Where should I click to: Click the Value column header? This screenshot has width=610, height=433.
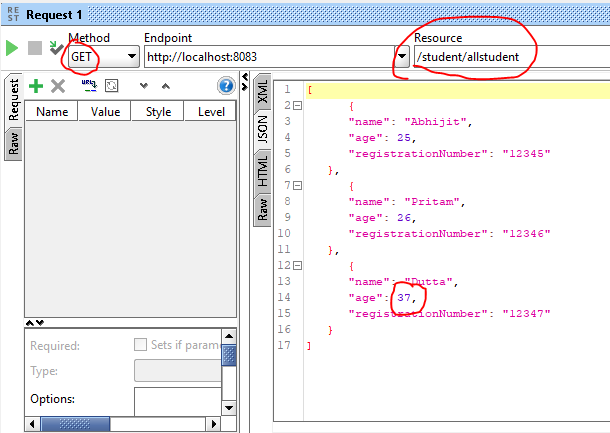click(105, 112)
